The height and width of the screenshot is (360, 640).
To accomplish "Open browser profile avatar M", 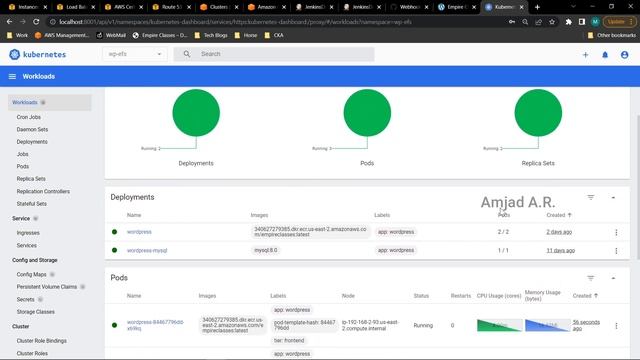I will coord(595,22).
